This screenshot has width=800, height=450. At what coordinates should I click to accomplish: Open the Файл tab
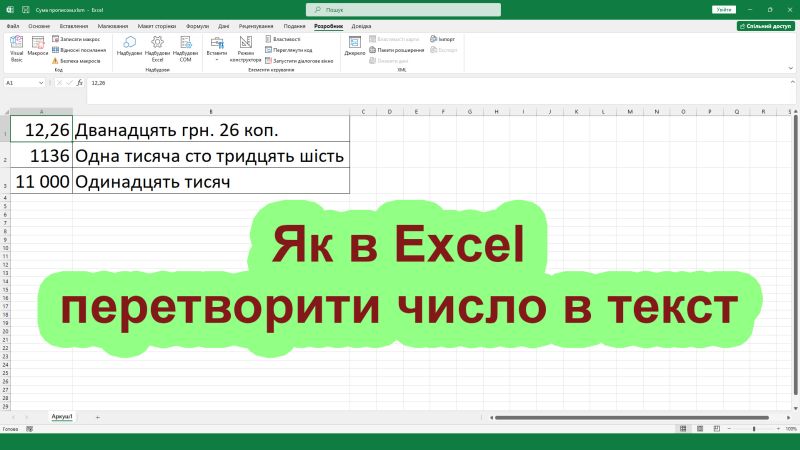13,26
